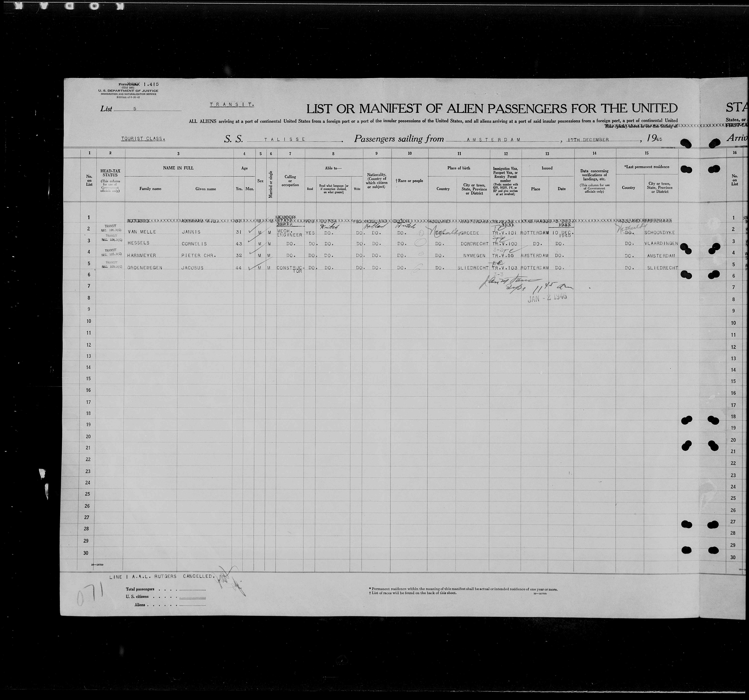Click the 'HEAD-TAX STATUS' column header
The height and width of the screenshot is (700, 749).
point(110,173)
